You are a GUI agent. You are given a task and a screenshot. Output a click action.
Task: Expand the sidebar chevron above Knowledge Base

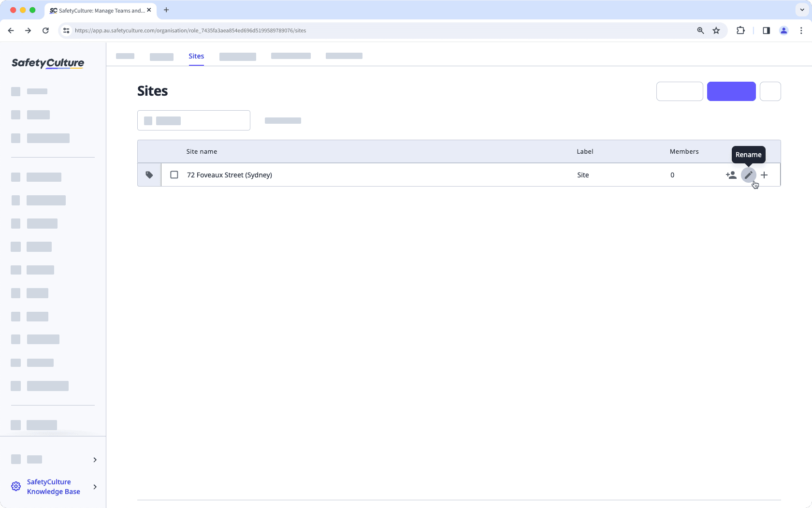pos(95,460)
